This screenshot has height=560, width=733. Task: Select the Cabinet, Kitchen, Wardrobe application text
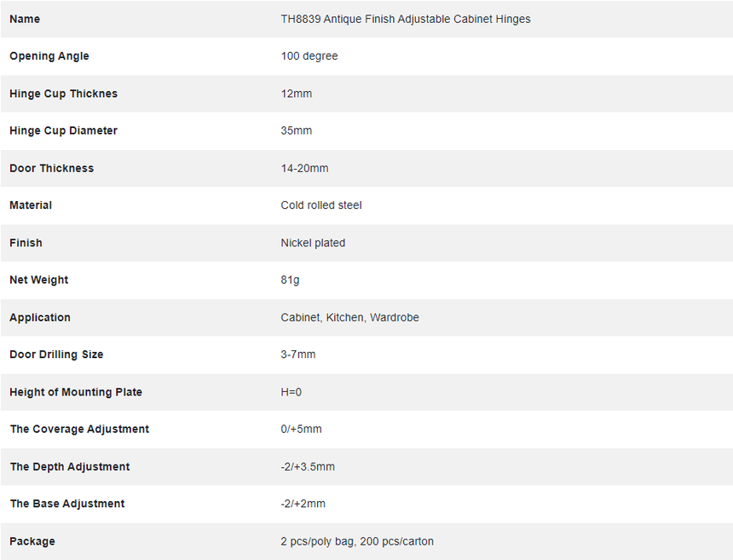tap(349, 317)
